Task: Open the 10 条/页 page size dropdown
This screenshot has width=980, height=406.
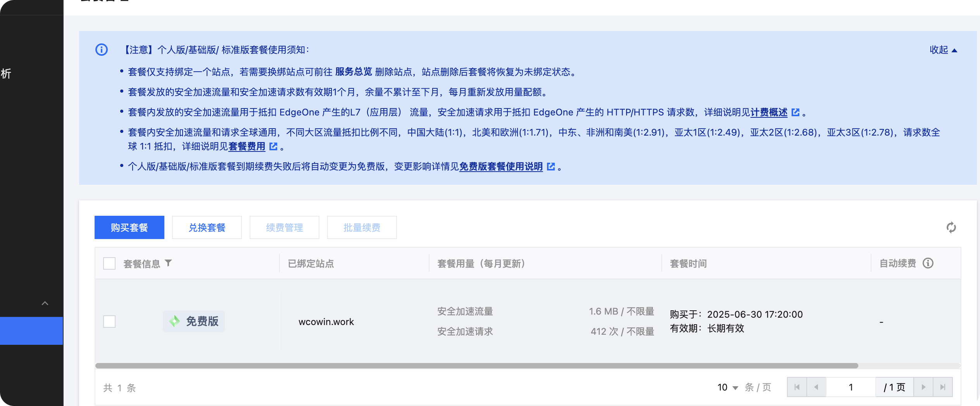Action: tap(728, 387)
